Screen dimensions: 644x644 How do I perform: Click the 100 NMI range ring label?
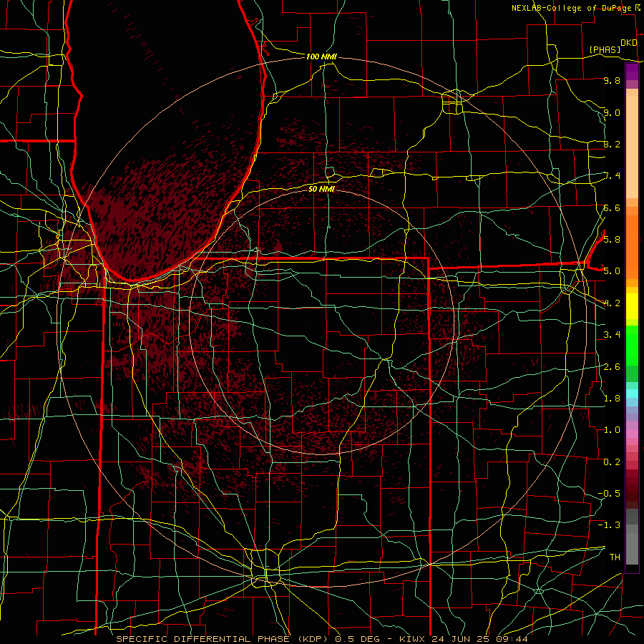[x=321, y=57]
